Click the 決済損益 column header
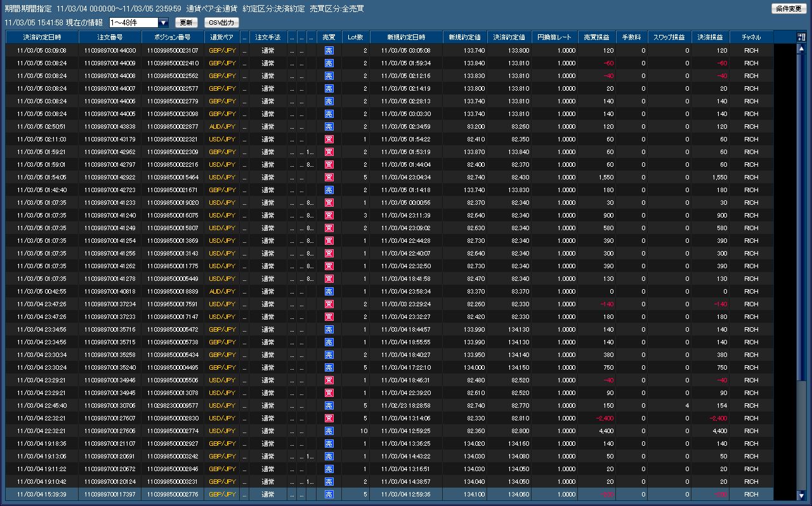812x506 pixels. (x=710, y=37)
